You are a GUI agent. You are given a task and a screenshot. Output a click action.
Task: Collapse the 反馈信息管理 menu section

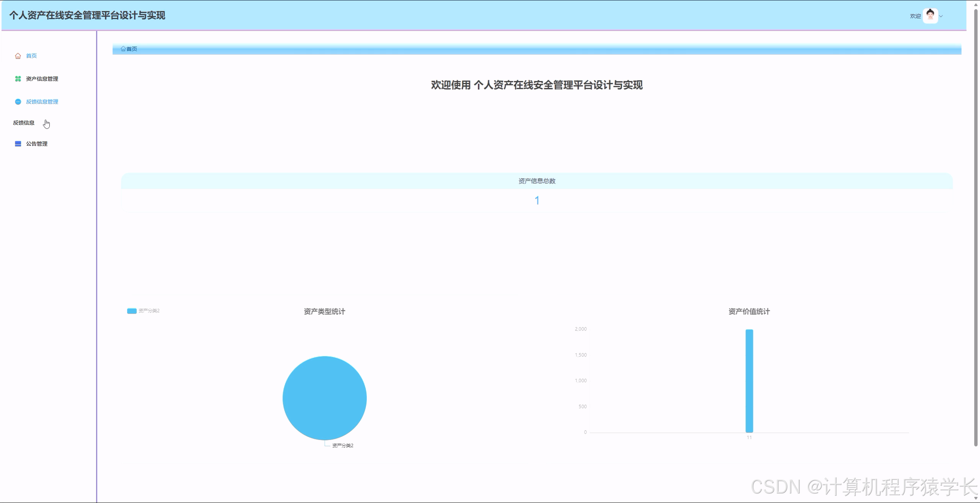click(42, 102)
